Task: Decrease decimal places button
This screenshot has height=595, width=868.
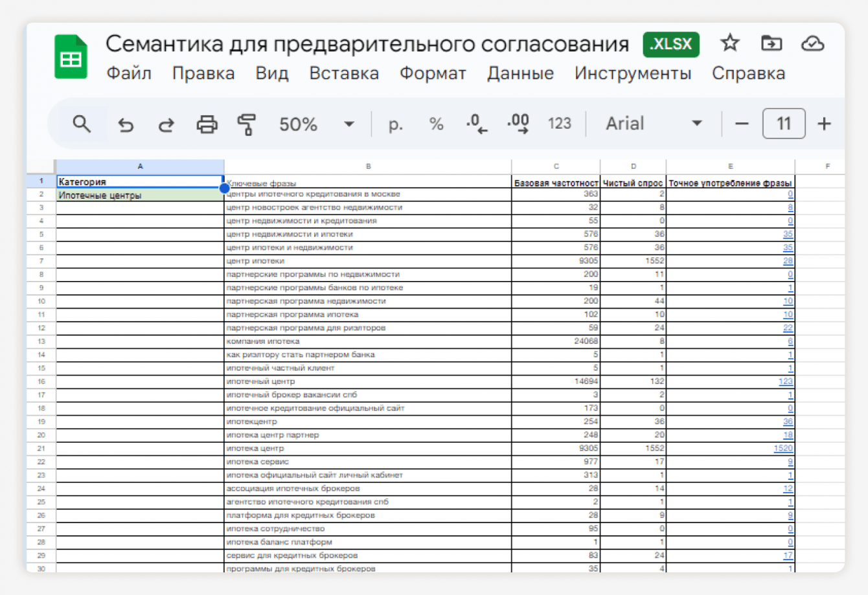Action: pyautogui.click(x=477, y=124)
